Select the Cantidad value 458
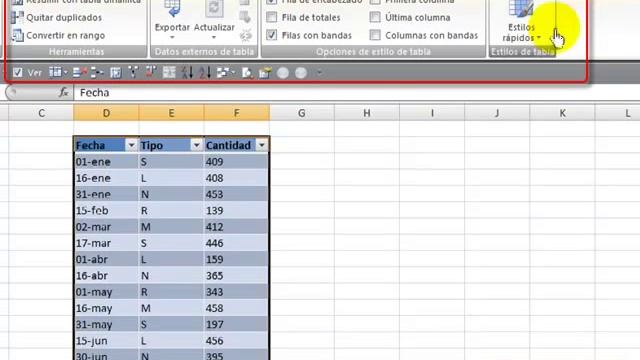The height and width of the screenshot is (360, 640). (x=236, y=308)
